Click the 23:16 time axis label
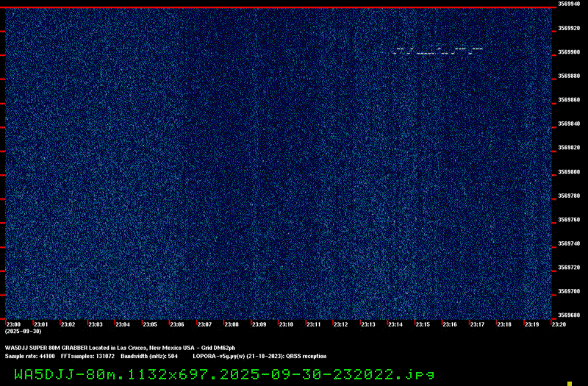 450,324
